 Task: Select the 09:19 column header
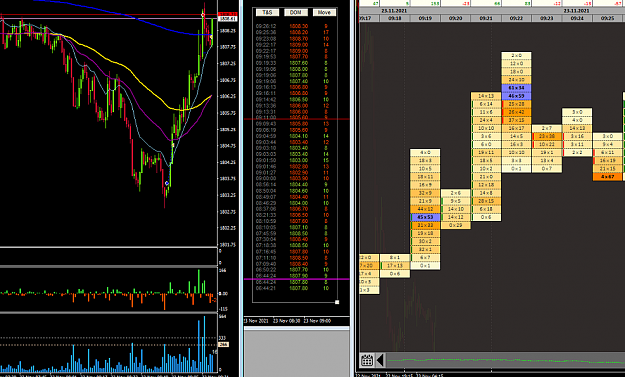425,18
